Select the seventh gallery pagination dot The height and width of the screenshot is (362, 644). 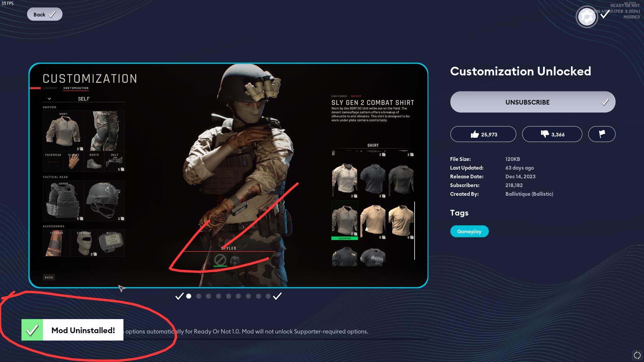pos(248,296)
